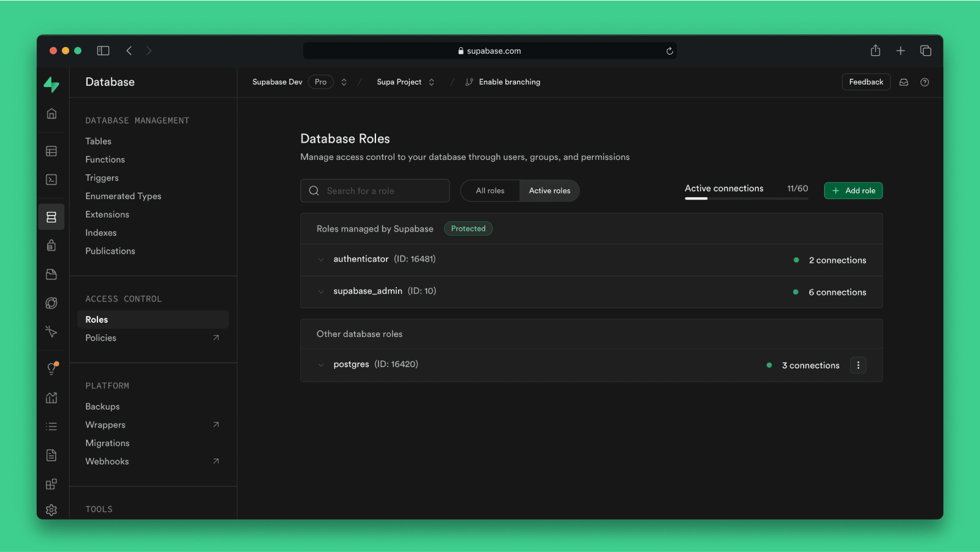Focus the Search for a role field
The image size is (980, 552).
point(375,191)
